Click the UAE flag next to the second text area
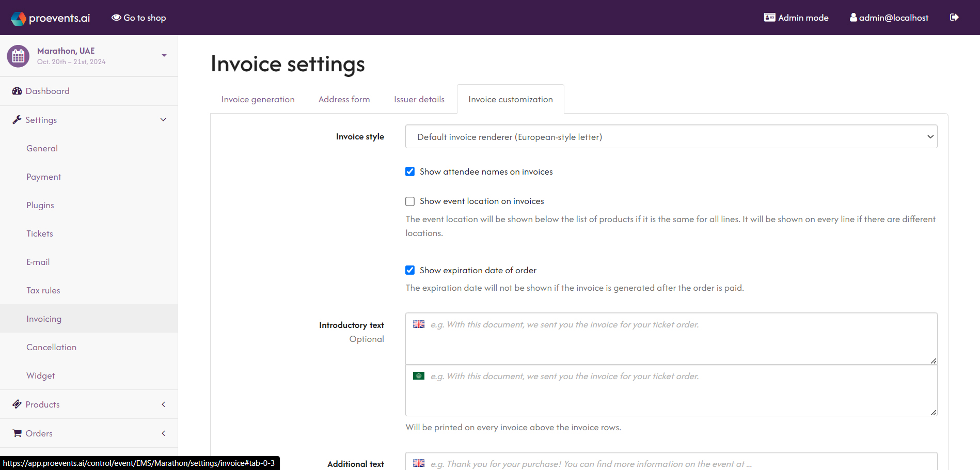 pos(418,375)
